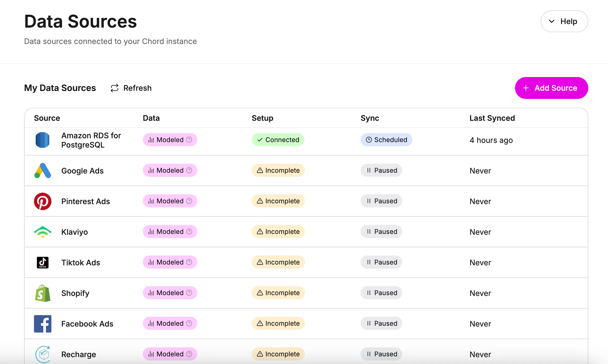Select the Shopify source name
The width and height of the screenshot is (608, 364).
[75, 293]
